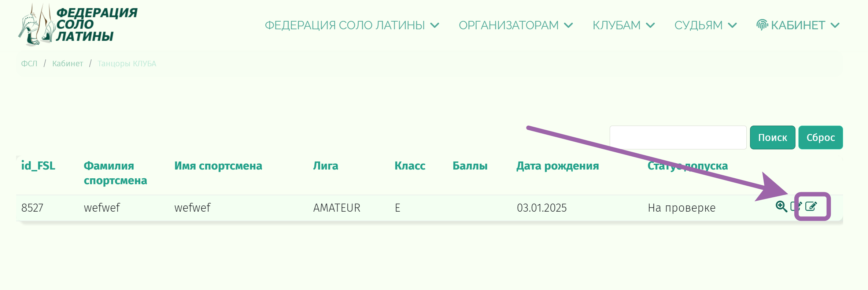Sort by the id_FSL column header

pyautogui.click(x=38, y=166)
